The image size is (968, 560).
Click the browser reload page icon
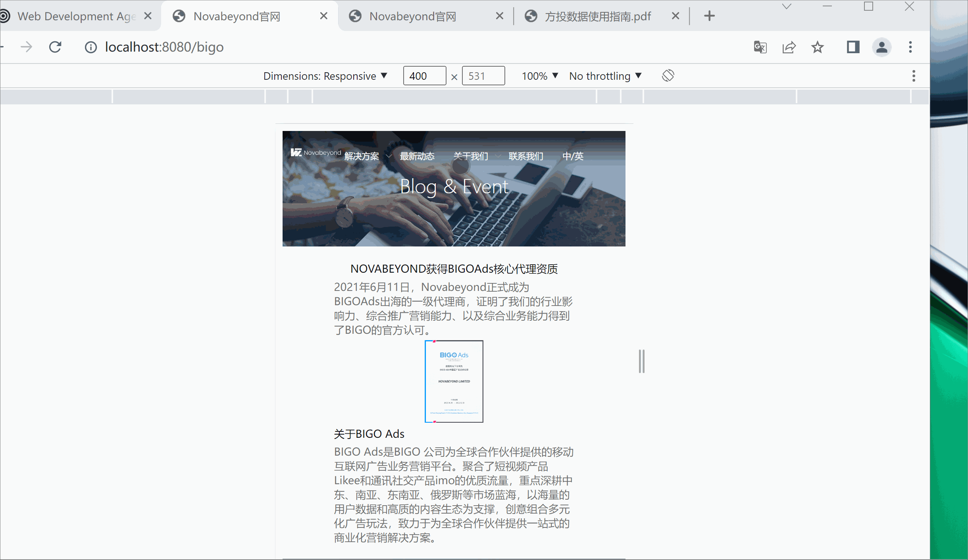pos(55,47)
